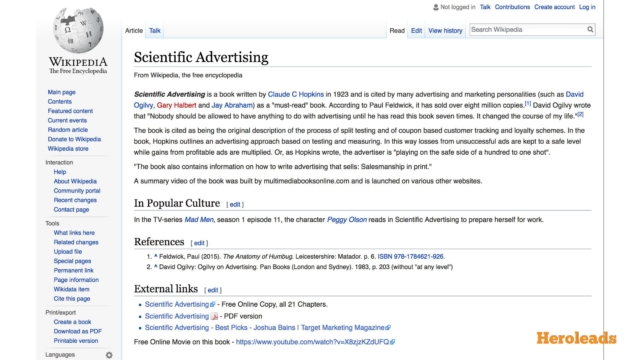Click footnote reference [2]

click(x=580, y=115)
